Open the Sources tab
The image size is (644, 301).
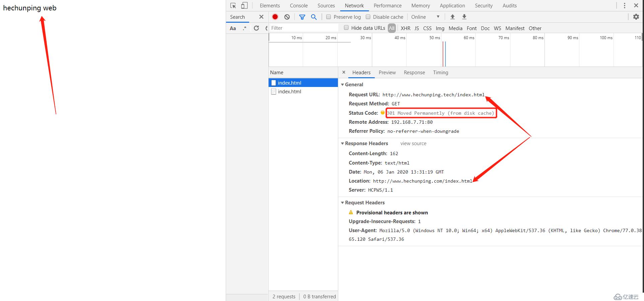click(x=326, y=6)
